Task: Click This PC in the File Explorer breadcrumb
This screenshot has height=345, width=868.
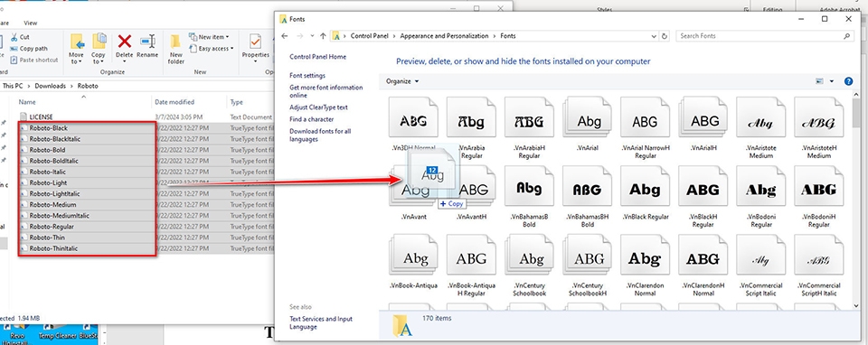Action: 12,86
